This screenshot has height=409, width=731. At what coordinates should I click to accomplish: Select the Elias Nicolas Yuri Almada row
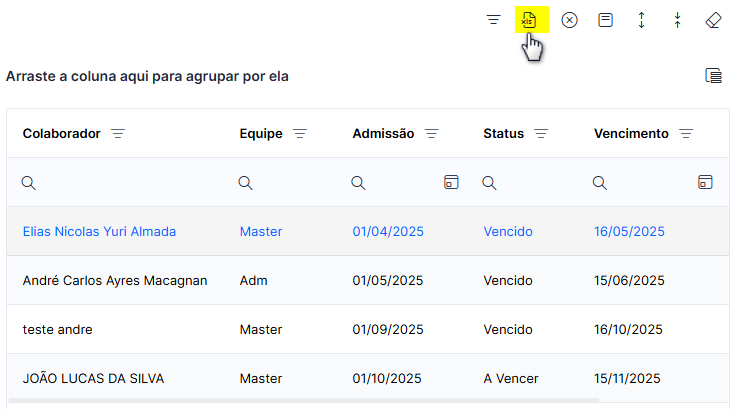pyautogui.click(x=368, y=231)
